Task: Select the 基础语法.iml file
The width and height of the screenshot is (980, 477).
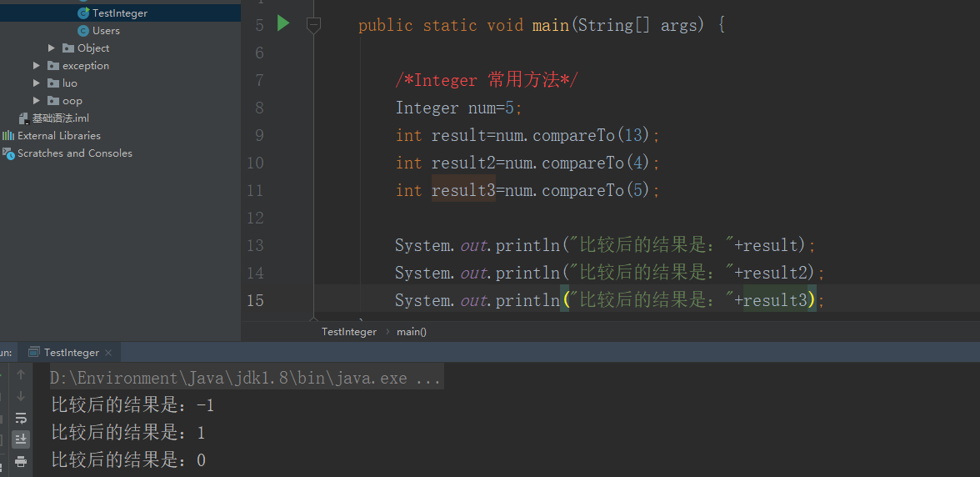Action: click(x=60, y=118)
